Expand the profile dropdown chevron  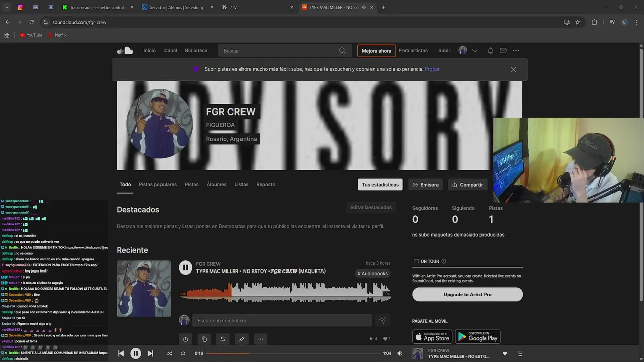pyautogui.click(x=474, y=51)
